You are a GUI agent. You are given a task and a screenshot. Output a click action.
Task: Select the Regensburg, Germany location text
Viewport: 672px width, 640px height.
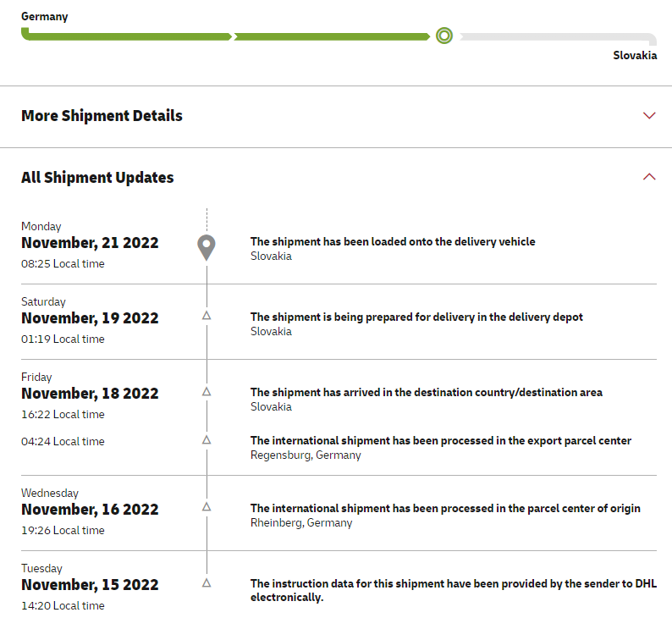coord(306,455)
